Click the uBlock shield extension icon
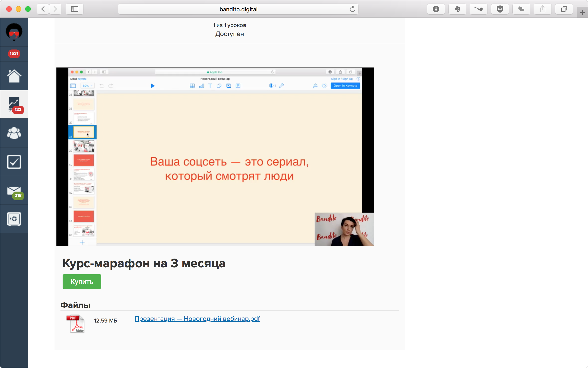This screenshot has height=368, width=588. coord(500,9)
